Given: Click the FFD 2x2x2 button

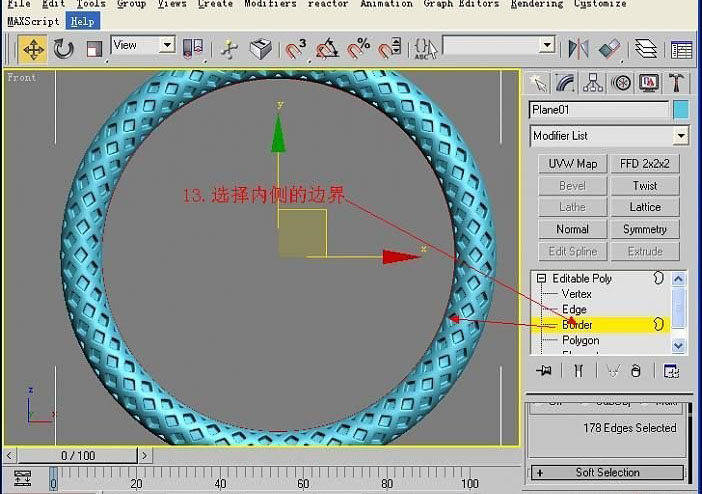Looking at the screenshot, I should point(645,163).
